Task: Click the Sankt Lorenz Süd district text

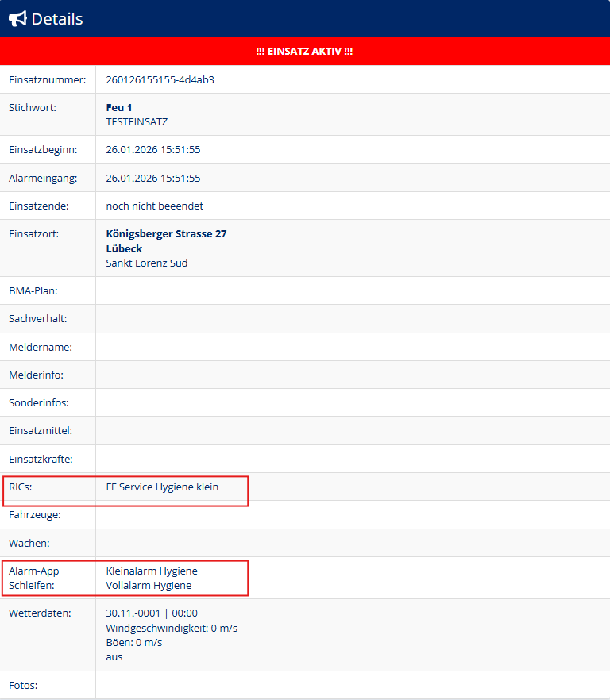Action: coord(146,263)
